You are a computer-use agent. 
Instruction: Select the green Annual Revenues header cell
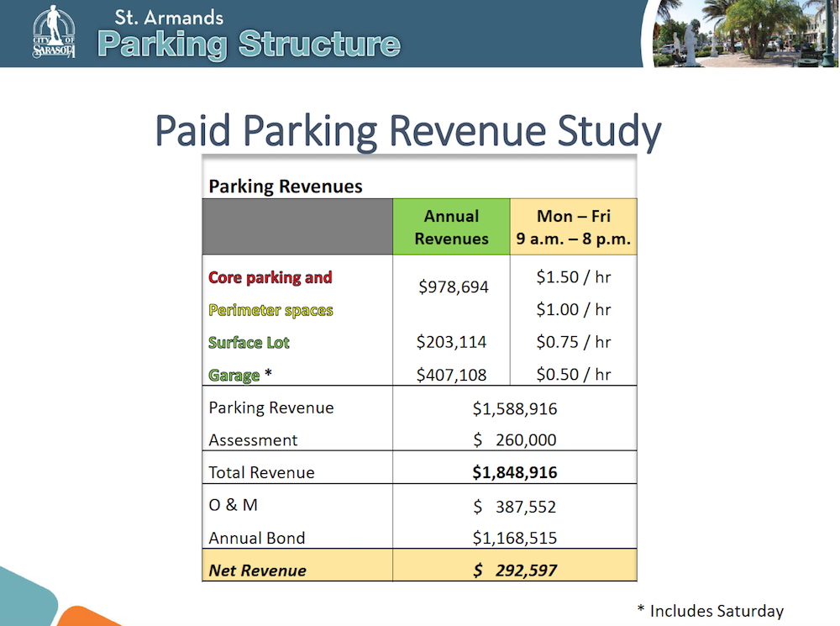tap(451, 227)
